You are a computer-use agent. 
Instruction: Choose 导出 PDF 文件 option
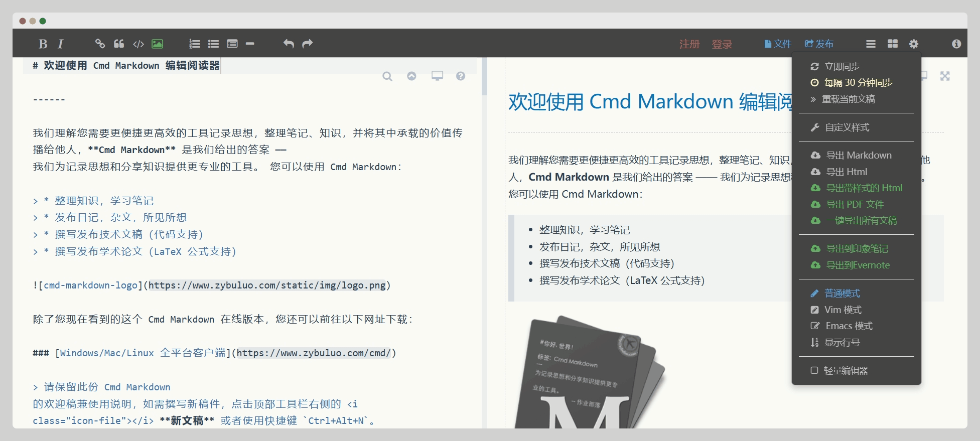855,205
